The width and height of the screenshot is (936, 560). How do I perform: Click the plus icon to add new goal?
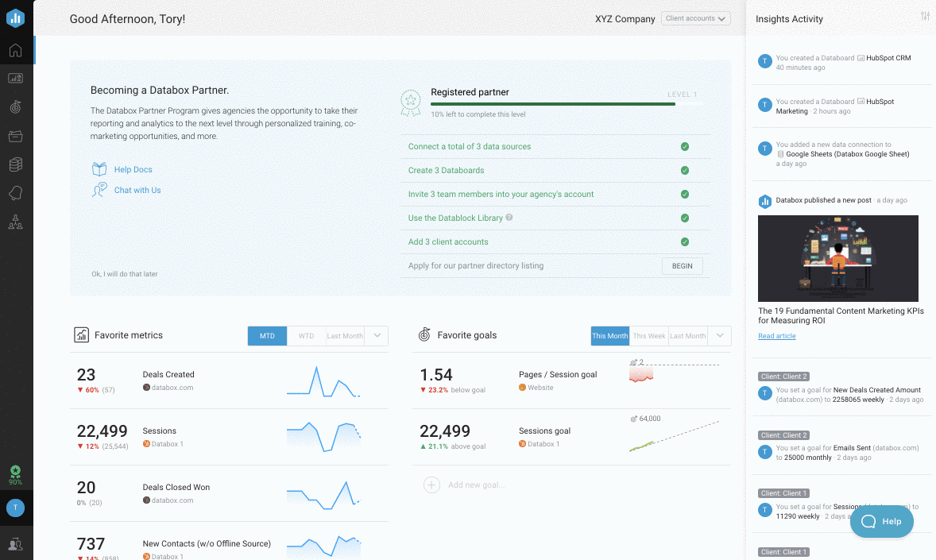pyautogui.click(x=431, y=485)
